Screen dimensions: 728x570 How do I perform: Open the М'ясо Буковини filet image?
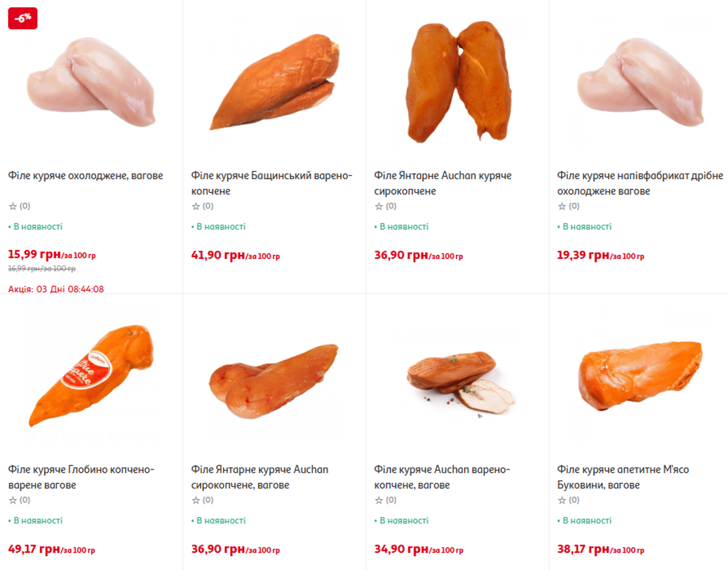(640, 374)
